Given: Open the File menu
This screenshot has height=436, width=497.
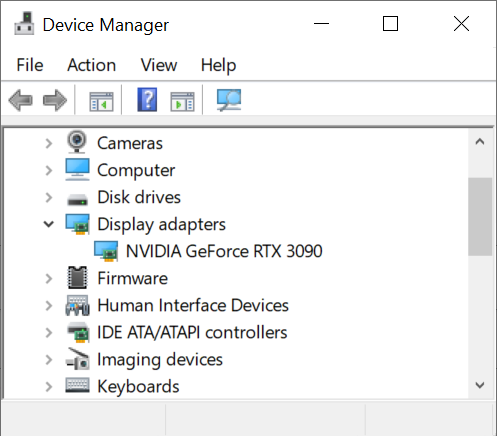Looking at the screenshot, I should [30, 65].
